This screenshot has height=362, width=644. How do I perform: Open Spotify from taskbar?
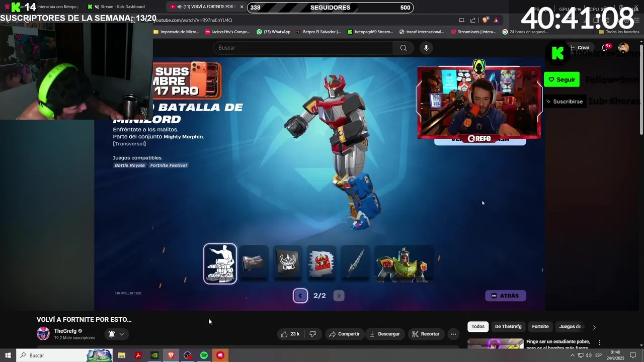pos(204,355)
